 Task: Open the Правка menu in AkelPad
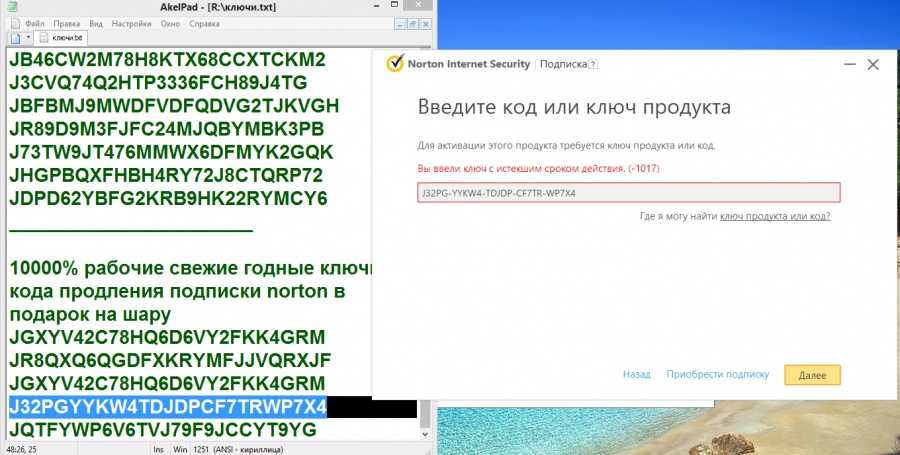tap(67, 24)
